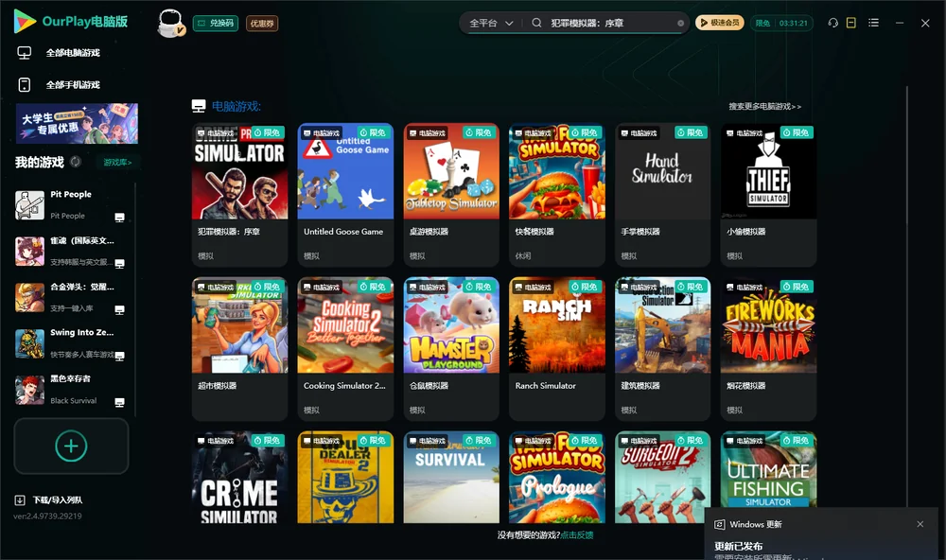Open the Survival game card
The height and width of the screenshot is (560, 946).
click(451, 477)
